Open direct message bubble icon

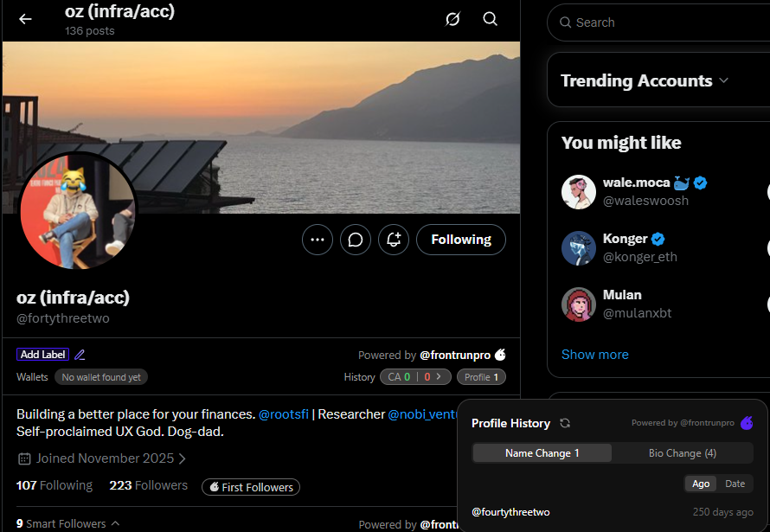356,240
